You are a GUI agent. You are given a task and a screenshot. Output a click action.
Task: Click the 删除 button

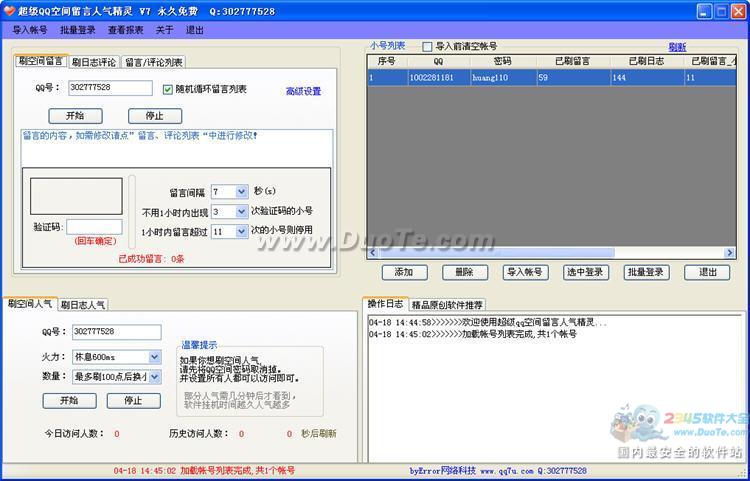464,273
